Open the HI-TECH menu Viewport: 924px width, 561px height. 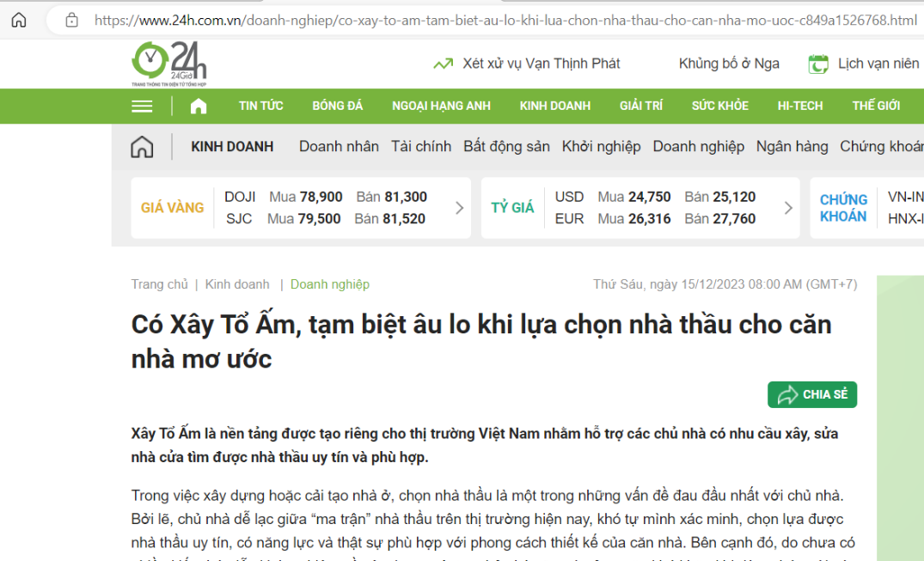(x=800, y=106)
